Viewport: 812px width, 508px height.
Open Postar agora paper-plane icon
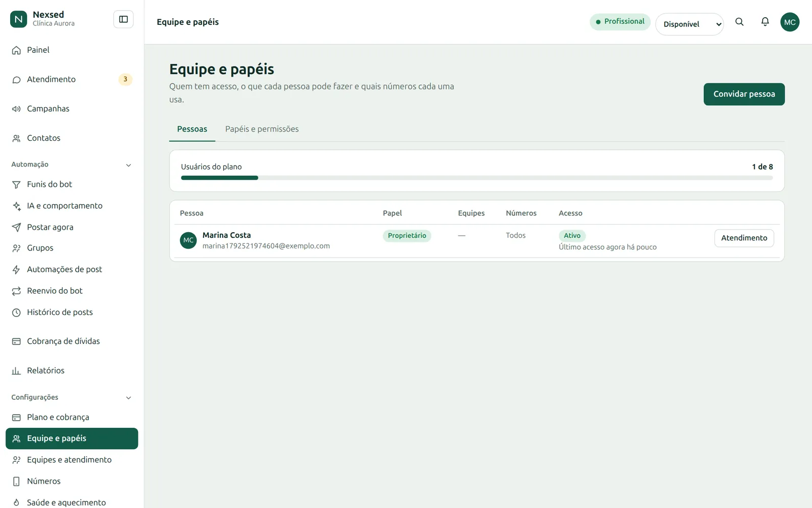[16, 227]
